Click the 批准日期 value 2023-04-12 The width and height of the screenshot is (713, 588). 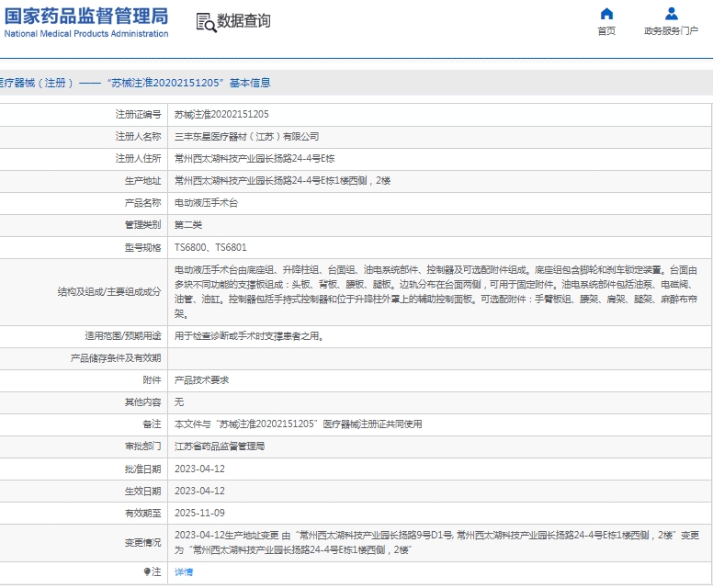(x=199, y=469)
